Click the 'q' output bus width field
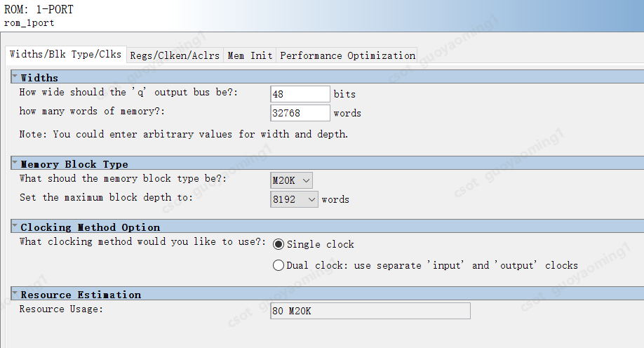This screenshot has width=644, height=348. coord(300,94)
